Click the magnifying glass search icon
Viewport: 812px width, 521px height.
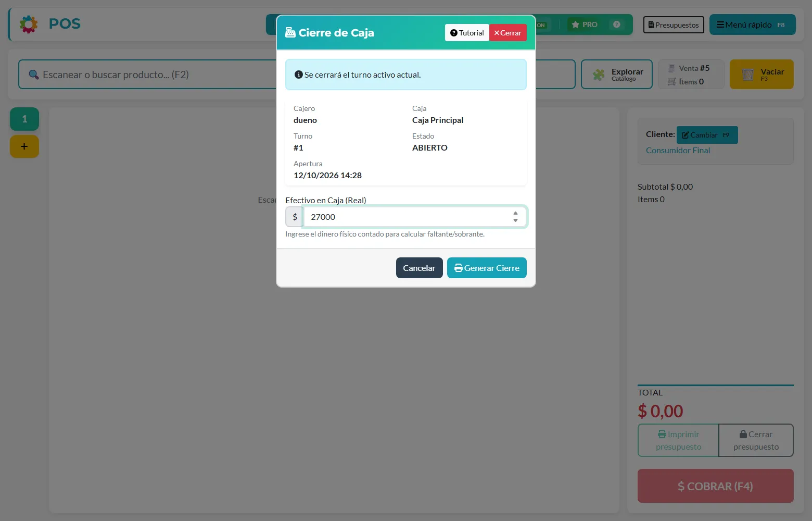[34, 75]
